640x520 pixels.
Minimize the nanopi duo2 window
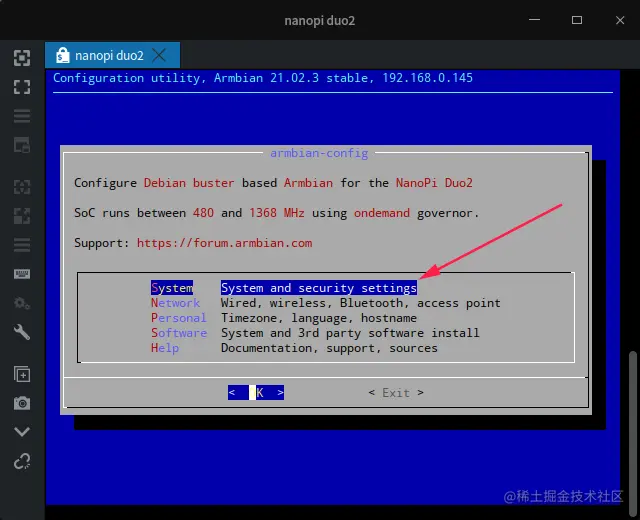[x=534, y=20]
